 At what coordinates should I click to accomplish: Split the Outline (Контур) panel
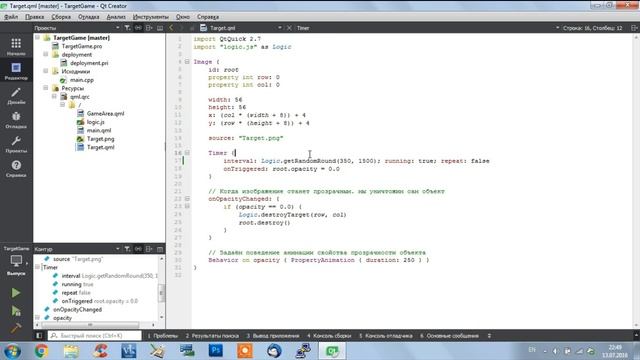tap(149, 249)
